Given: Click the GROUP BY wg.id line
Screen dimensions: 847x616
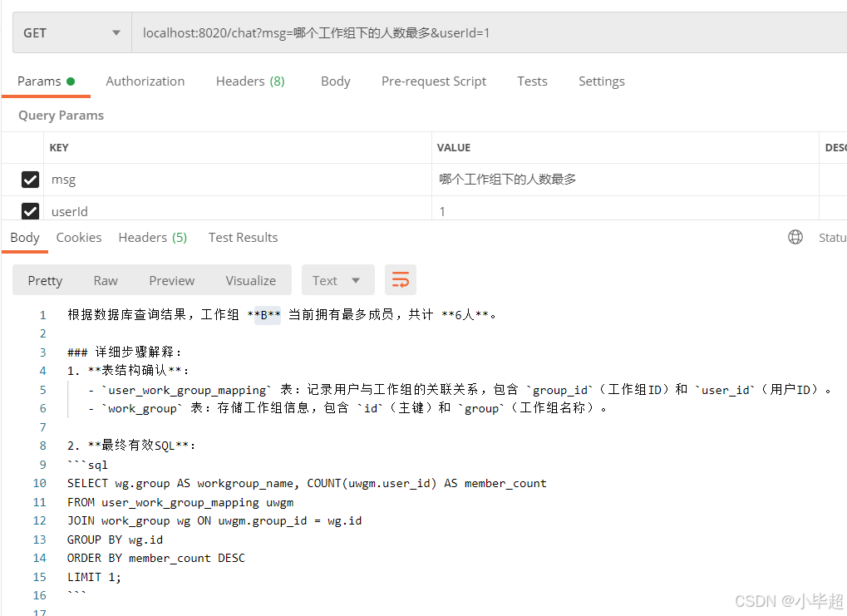Looking at the screenshot, I should (115, 540).
